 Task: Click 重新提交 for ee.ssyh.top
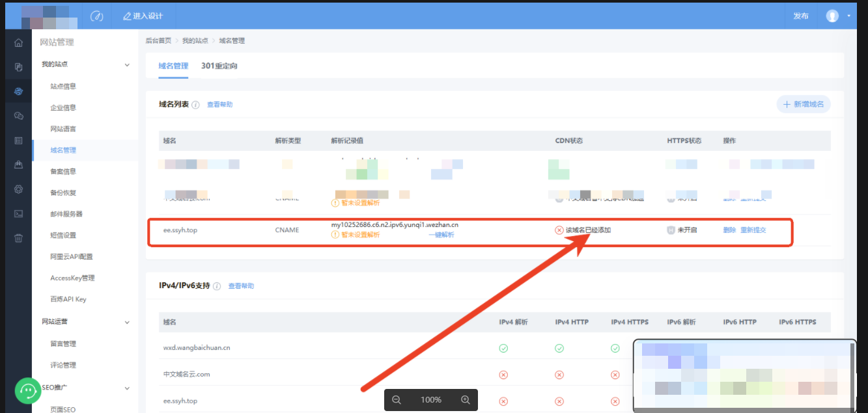pos(753,230)
